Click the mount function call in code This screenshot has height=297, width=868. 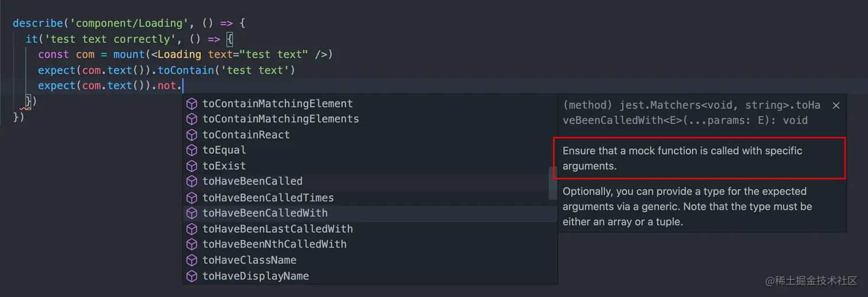(x=129, y=54)
